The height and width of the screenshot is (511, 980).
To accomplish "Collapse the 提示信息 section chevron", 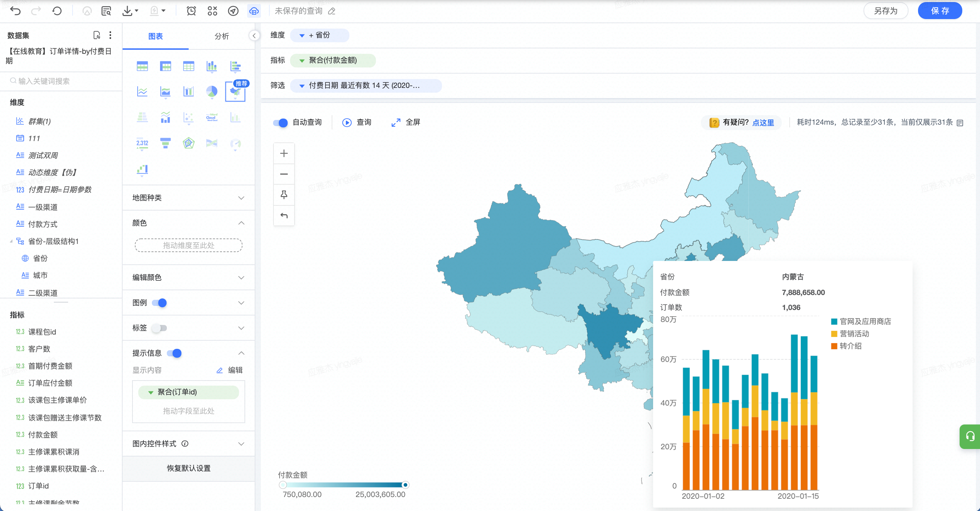I will click(x=241, y=353).
